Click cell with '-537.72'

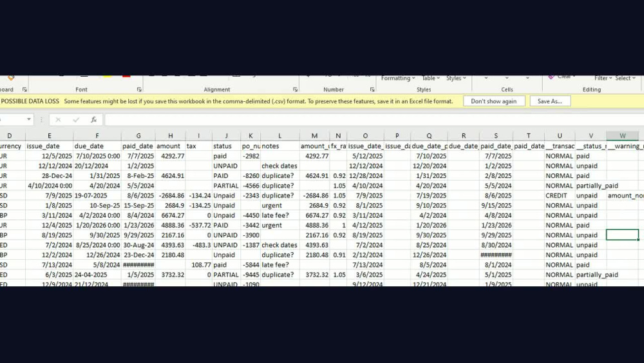pyautogui.click(x=198, y=225)
